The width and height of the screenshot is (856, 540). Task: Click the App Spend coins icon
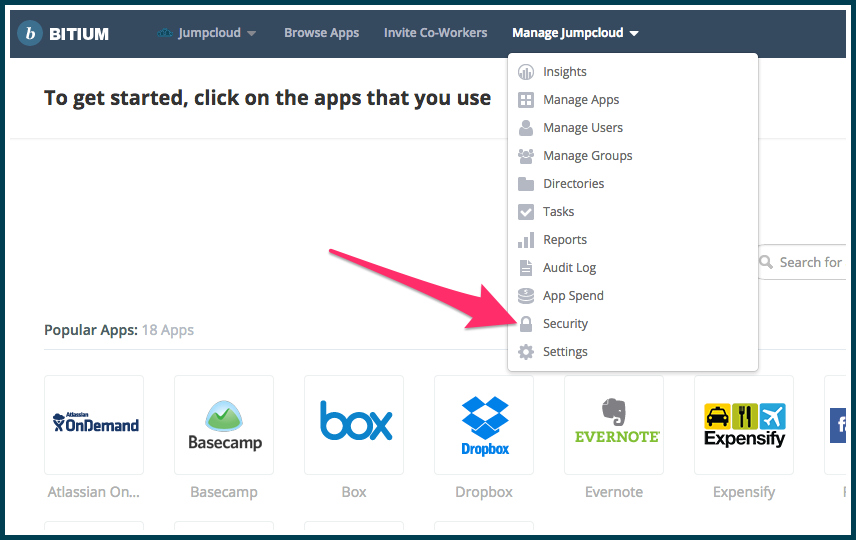point(525,296)
